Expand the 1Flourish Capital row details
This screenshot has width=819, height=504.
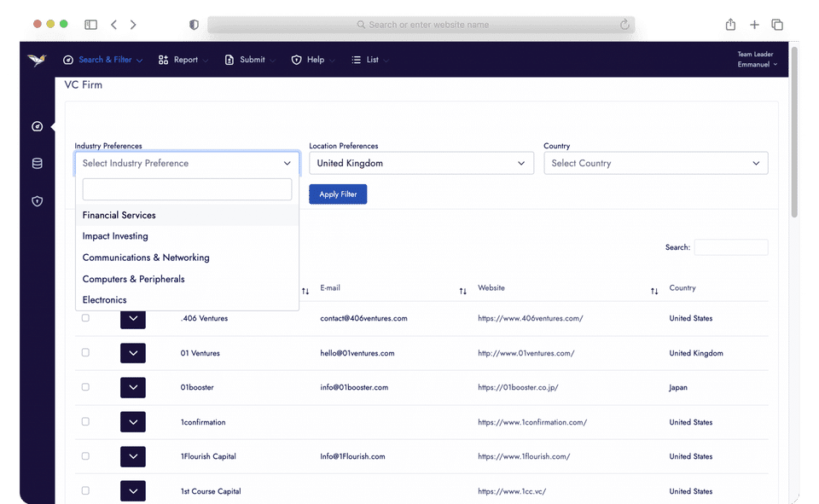pyautogui.click(x=133, y=456)
